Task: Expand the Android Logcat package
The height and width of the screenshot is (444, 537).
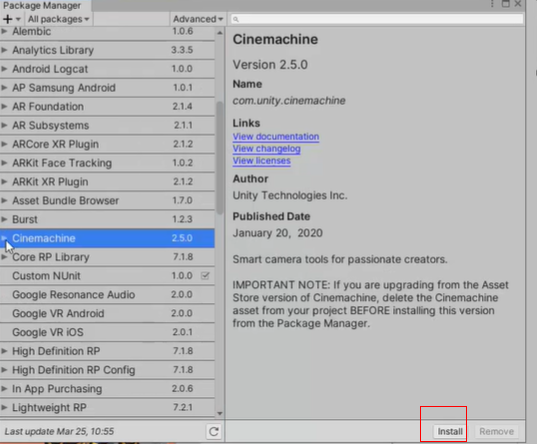Action: [4, 69]
